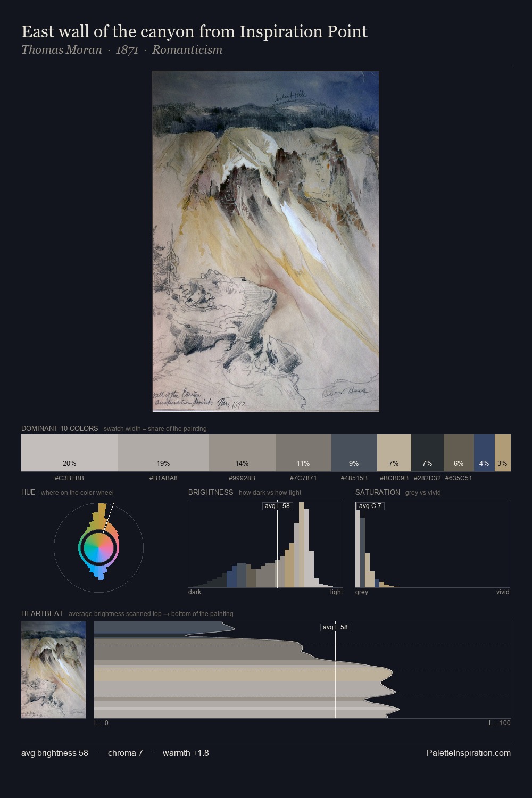Click the hue color wheel center

98,547
